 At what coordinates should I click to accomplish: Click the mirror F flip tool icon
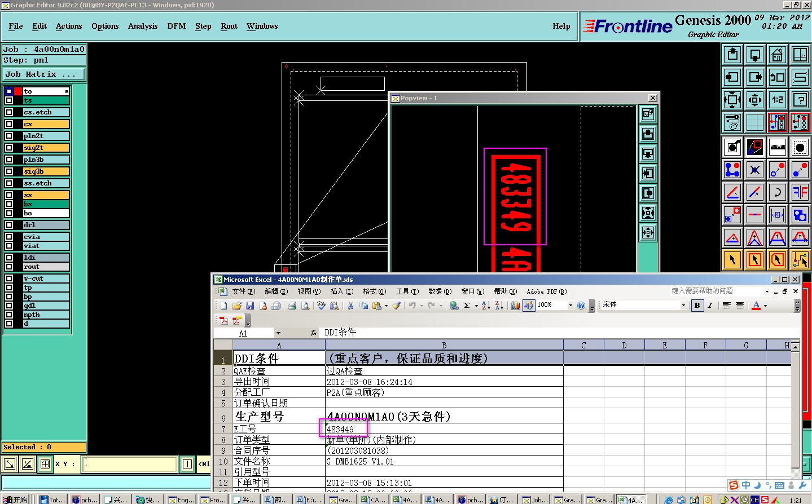pyautogui.click(x=800, y=192)
